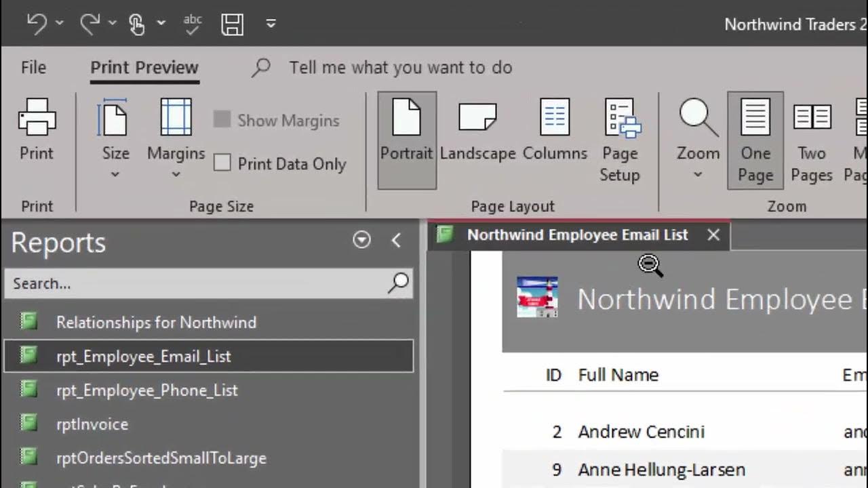This screenshot has width=868, height=488.
Task: Open the Size paper dropdown
Action: click(115, 138)
